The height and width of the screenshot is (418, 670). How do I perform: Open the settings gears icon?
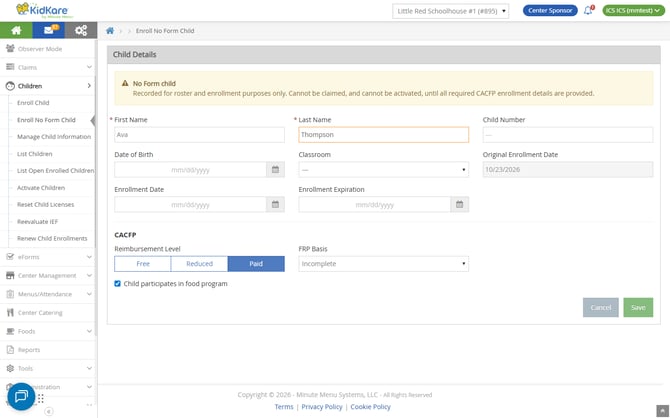click(x=81, y=30)
